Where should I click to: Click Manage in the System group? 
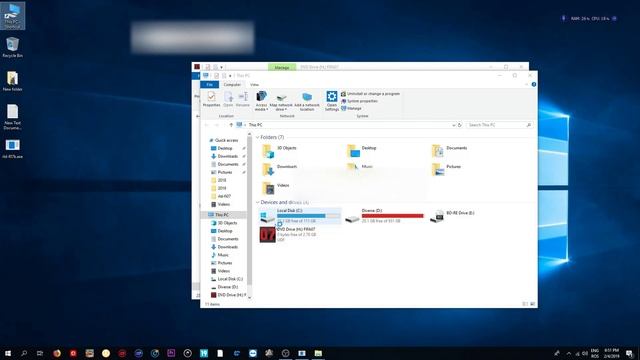(x=351, y=109)
